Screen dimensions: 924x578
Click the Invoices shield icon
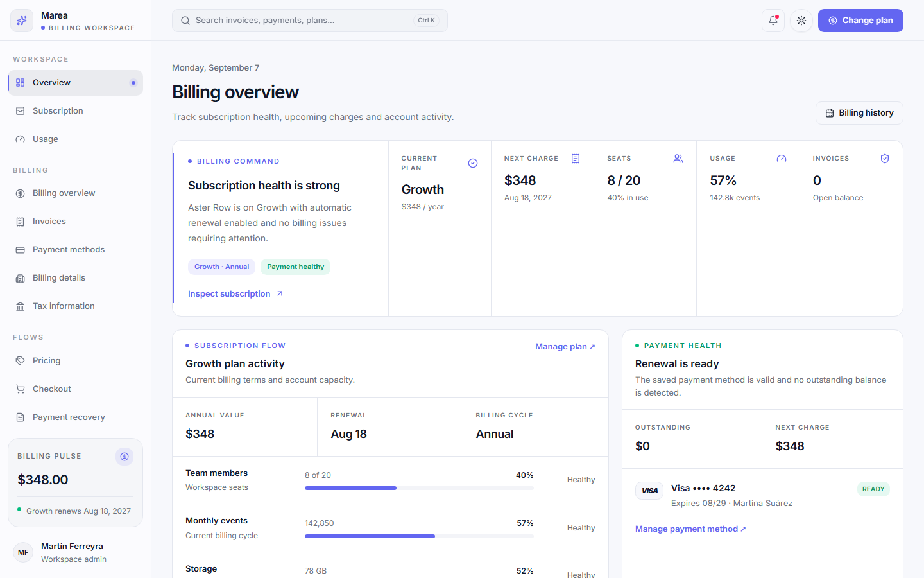coord(885,159)
